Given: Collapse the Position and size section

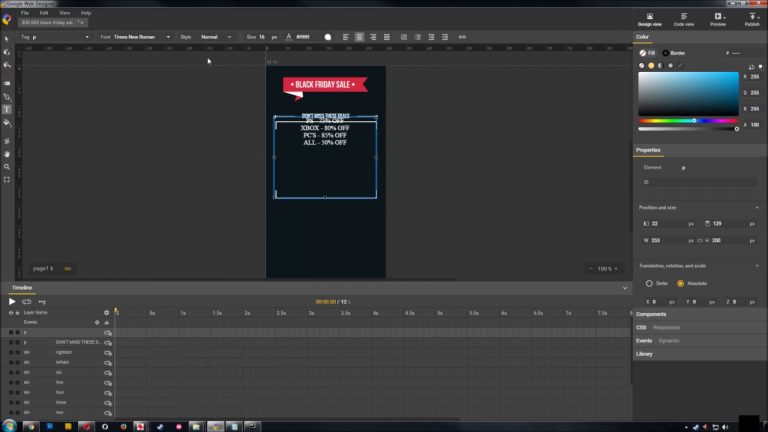Looking at the screenshot, I should [757, 208].
